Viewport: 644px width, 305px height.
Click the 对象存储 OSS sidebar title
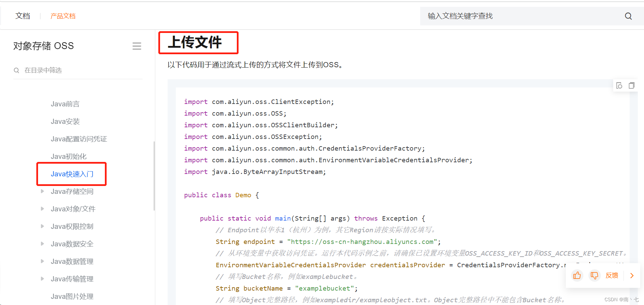click(x=44, y=46)
